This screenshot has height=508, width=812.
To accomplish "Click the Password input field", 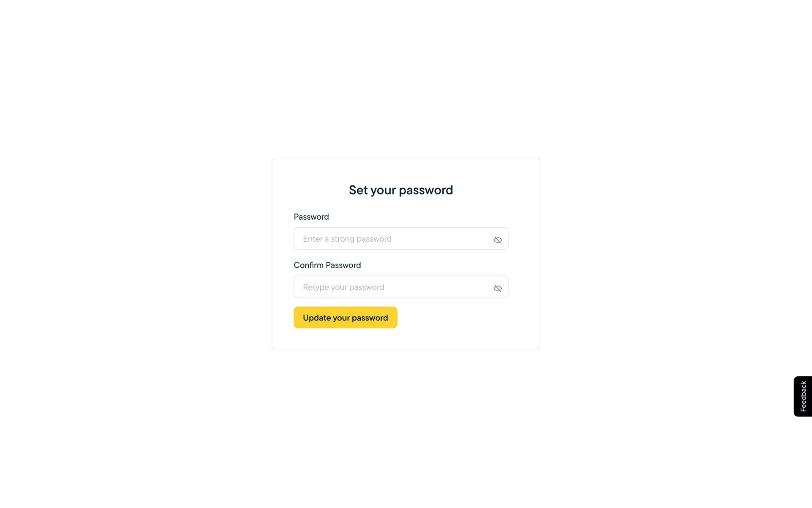I will click(393, 239).
